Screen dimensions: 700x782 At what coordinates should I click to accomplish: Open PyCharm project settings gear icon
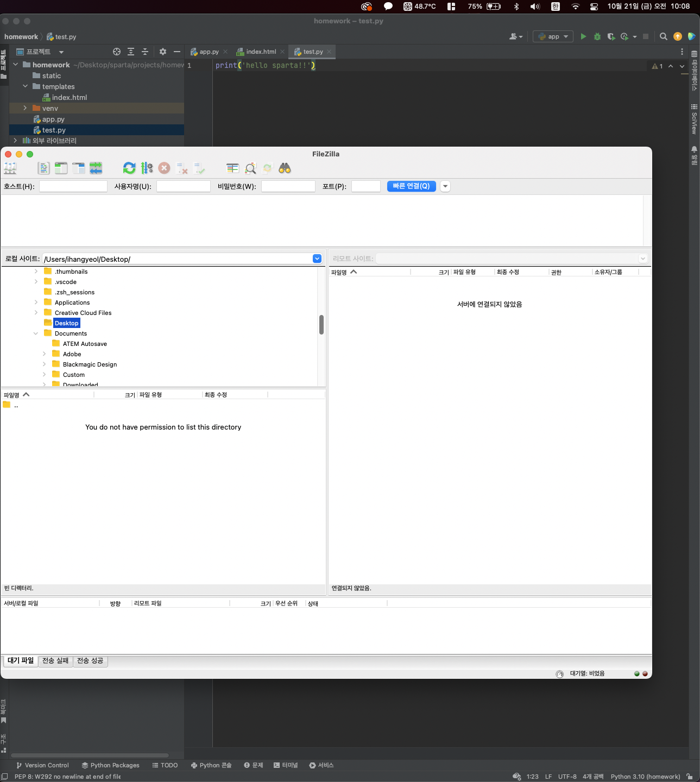tap(163, 52)
